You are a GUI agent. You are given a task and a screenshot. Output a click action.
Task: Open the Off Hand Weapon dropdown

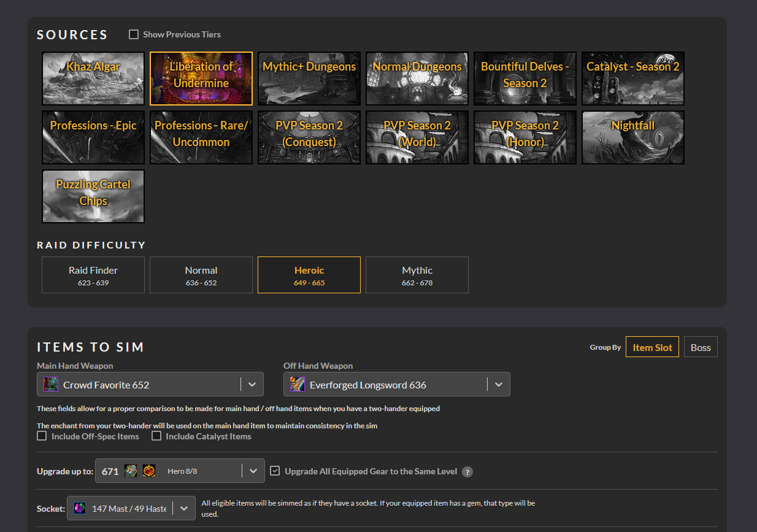click(x=498, y=385)
